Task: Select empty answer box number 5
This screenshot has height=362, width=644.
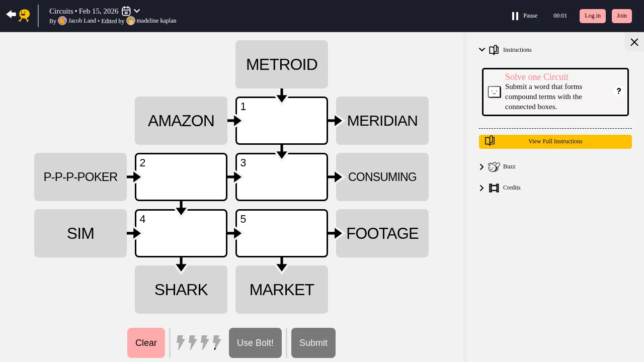Action: [x=282, y=233]
